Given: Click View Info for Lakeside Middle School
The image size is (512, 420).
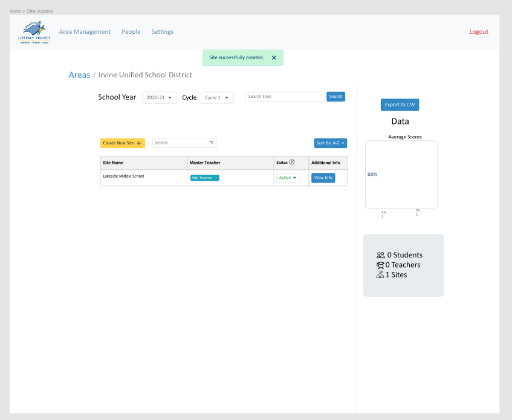Looking at the screenshot, I should pyautogui.click(x=322, y=178).
